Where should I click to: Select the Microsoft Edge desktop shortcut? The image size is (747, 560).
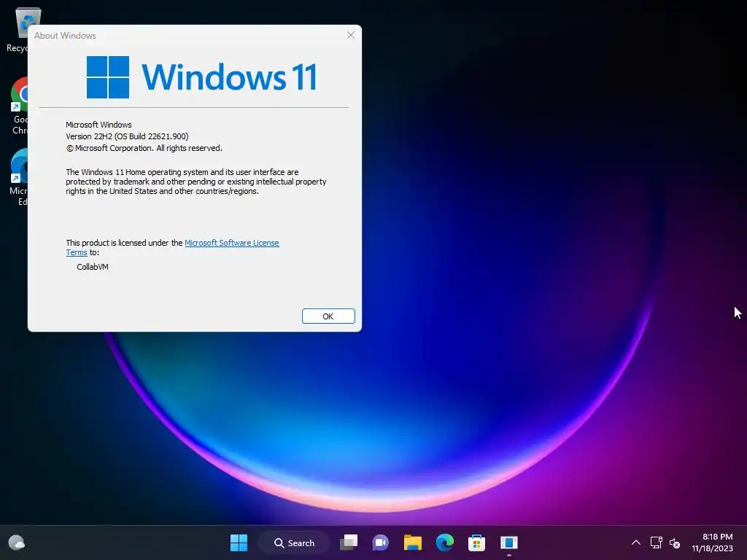(19, 177)
